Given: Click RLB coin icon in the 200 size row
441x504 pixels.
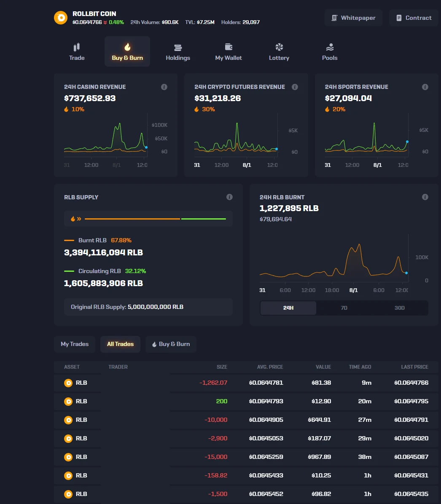Looking at the screenshot, I should pos(68,402).
